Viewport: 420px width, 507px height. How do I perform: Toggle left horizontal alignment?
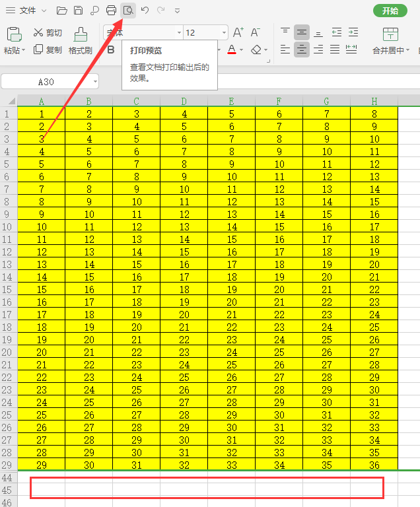coord(285,50)
